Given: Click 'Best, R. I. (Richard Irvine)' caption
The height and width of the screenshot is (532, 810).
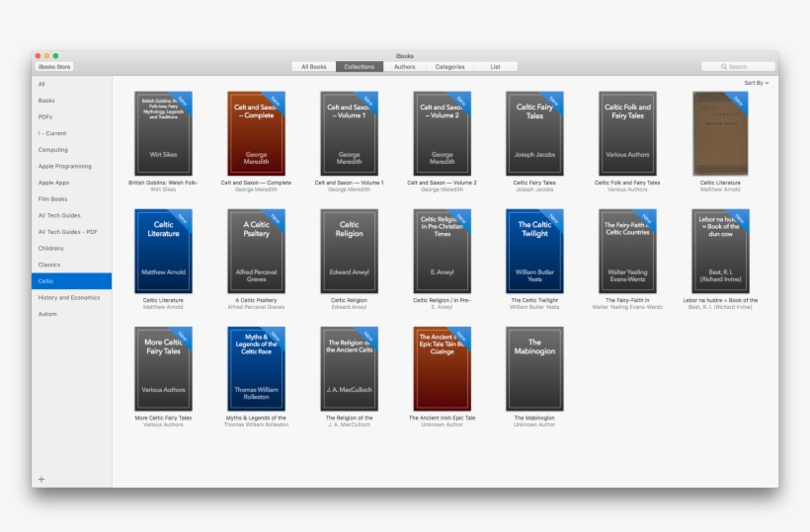Looking at the screenshot, I should pyautogui.click(x=721, y=307).
